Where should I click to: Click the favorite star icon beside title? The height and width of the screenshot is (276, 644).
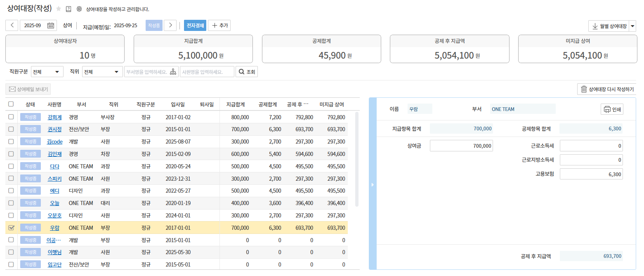click(x=59, y=9)
